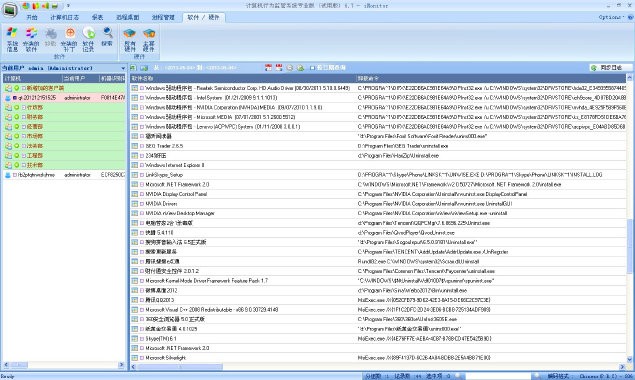Open the 远程桌面 ribbon tab
The image size is (635, 380).
[128, 17]
